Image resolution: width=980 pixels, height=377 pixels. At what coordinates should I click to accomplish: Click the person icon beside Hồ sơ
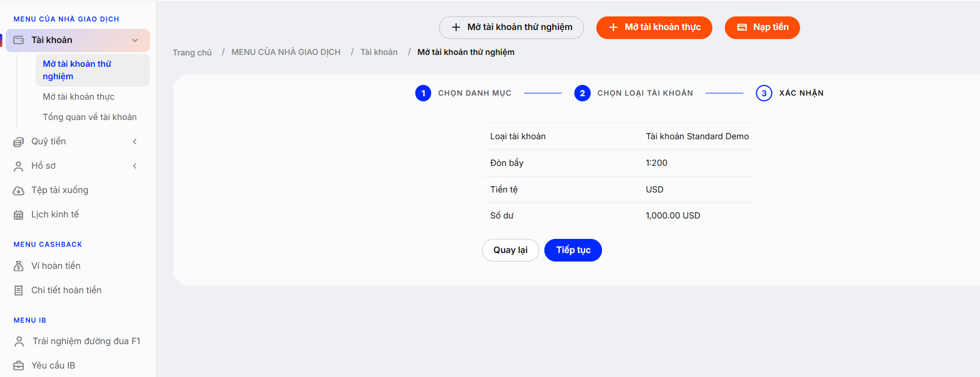(19, 166)
